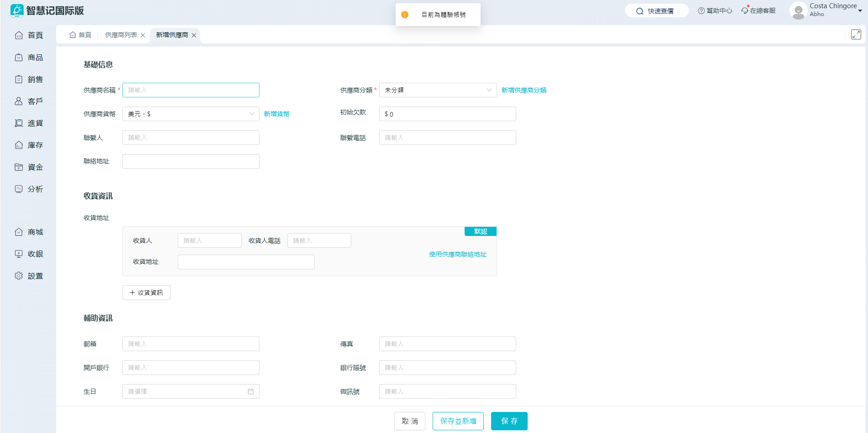The width and height of the screenshot is (868, 433).
Task: Click the 收銀 cashier sidebar icon
Action: point(19,254)
